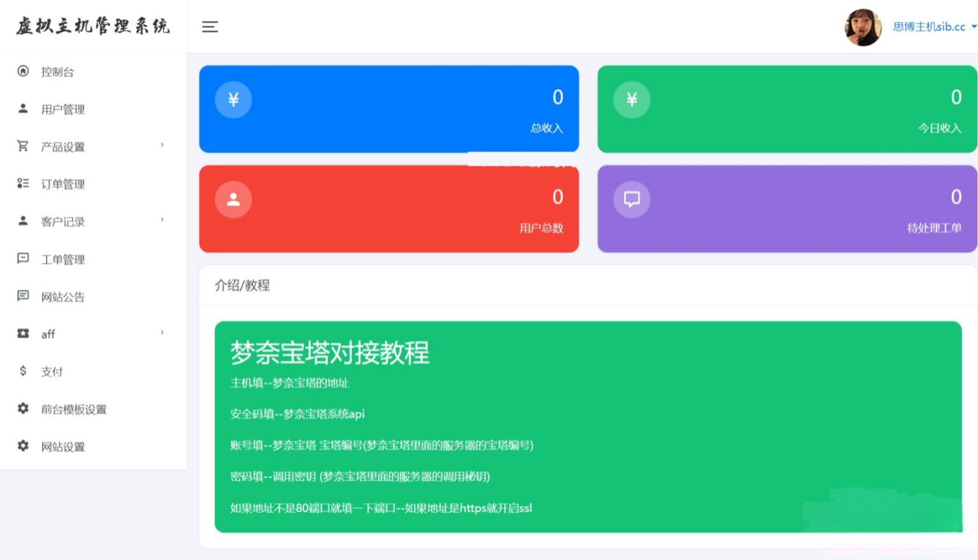
Task: Toggle the sidebar with the hamburger icon
Action: [x=209, y=27]
